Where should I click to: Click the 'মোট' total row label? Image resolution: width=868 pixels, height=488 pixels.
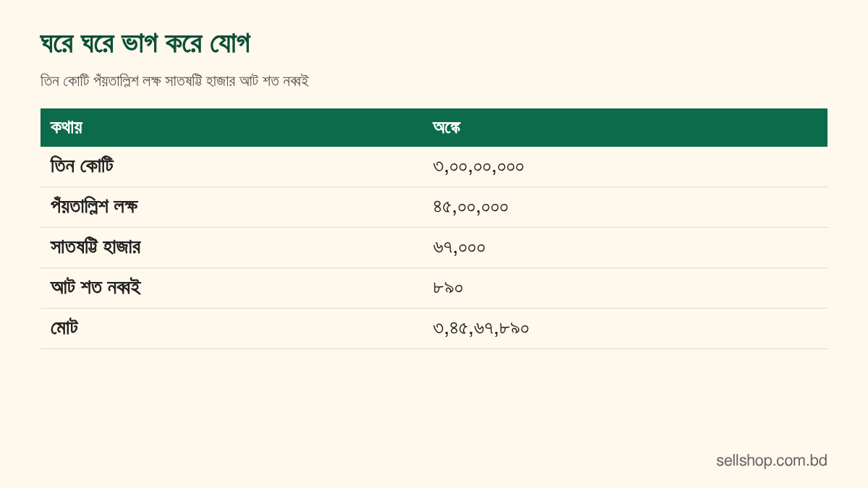(x=64, y=328)
